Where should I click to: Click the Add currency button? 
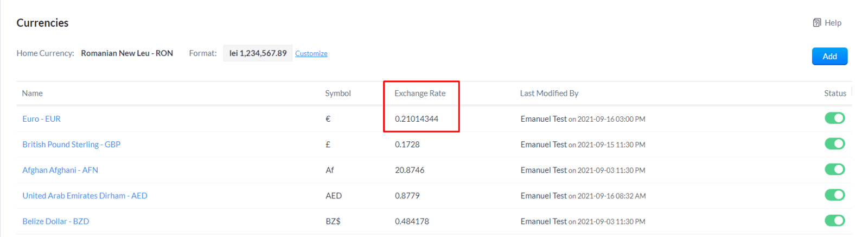[x=829, y=57]
